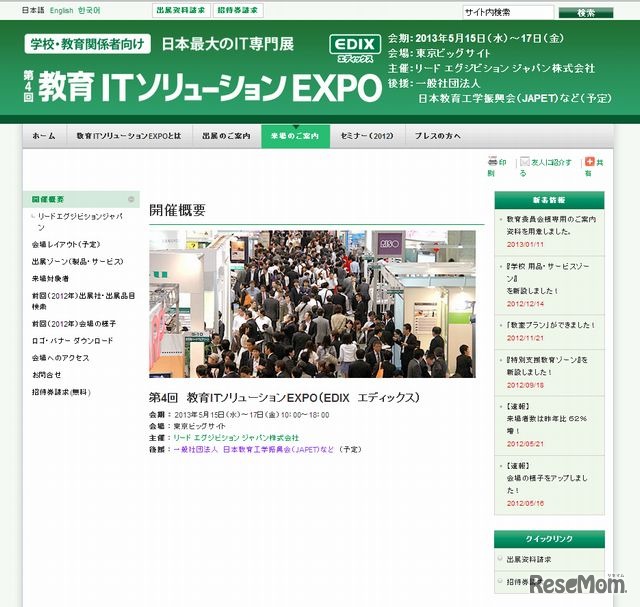
Task: Open 招待券請求(無料) sidebar link
Action: click(x=61, y=392)
